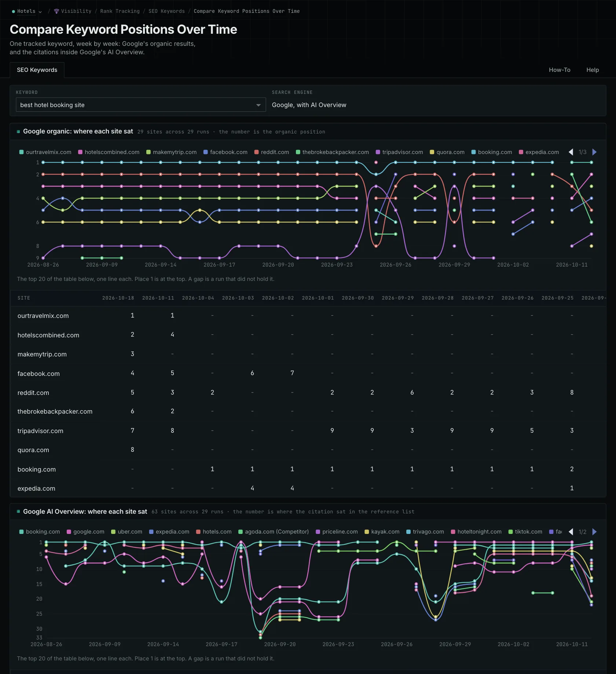Toggle thebrokebackpacker.com legend entry
This screenshot has width=616, height=674.
333,152
